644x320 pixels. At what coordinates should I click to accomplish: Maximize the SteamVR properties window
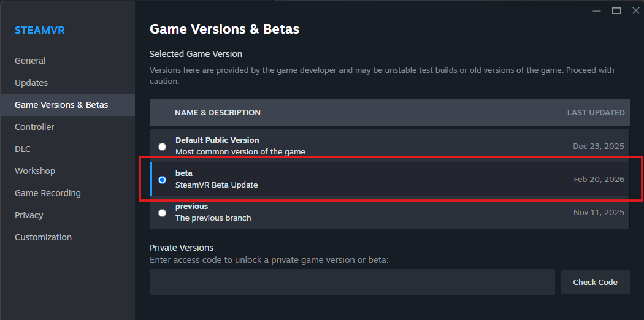(616, 10)
